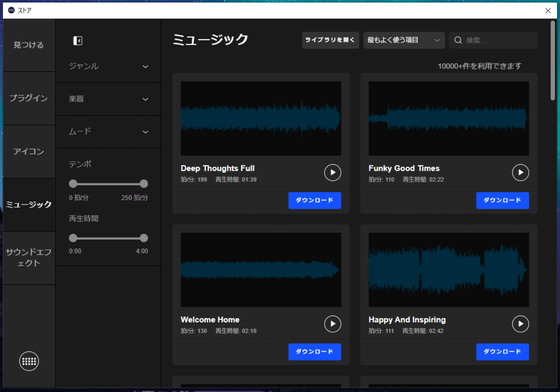Click the ライブラリを開く button

click(330, 41)
